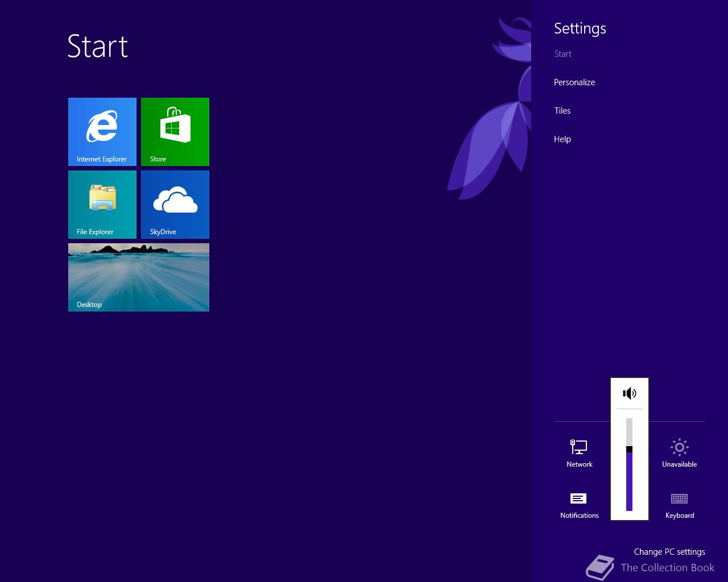Open Help in Settings
The width and height of the screenshot is (728, 582).
(562, 139)
